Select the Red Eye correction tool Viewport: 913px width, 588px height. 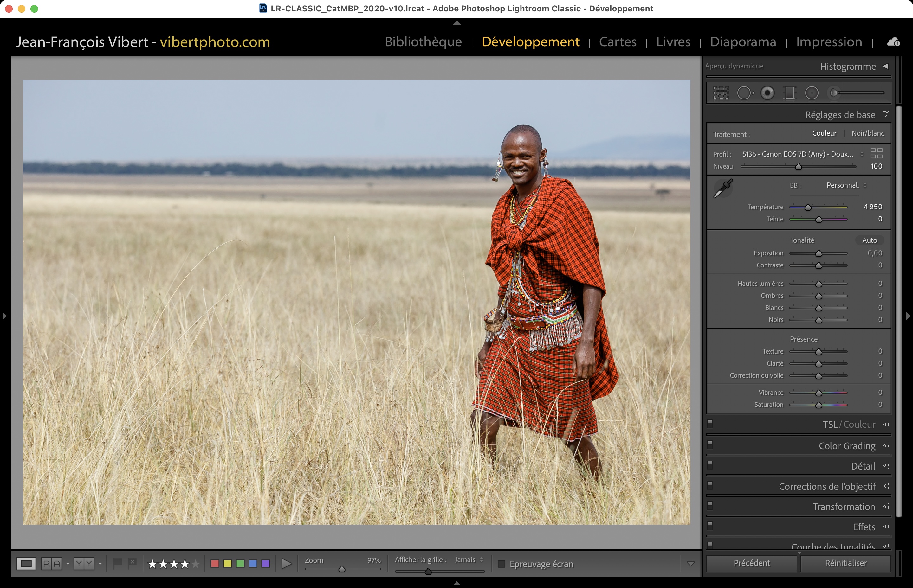coord(767,93)
